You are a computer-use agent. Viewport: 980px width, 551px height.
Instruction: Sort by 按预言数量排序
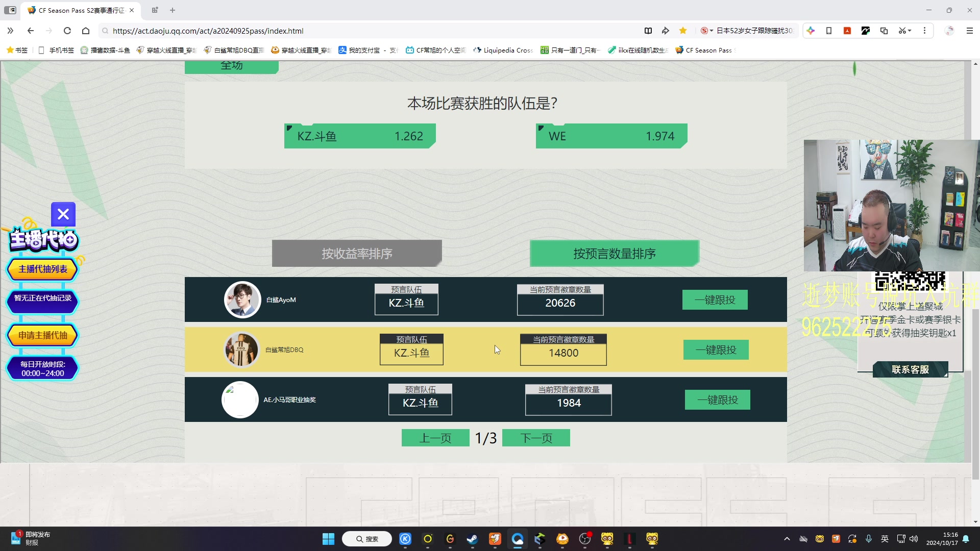click(615, 254)
